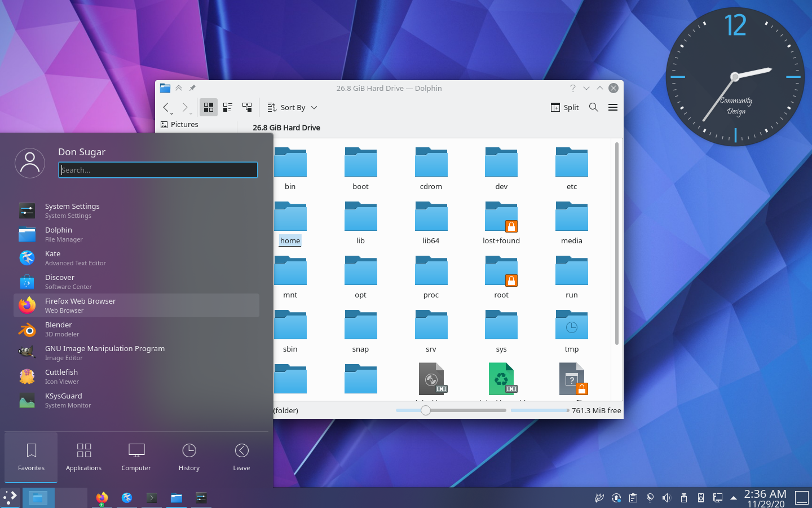This screenshot has height=508, width=812.
Task: Select the proc folder
Action: tap(431, 277)
